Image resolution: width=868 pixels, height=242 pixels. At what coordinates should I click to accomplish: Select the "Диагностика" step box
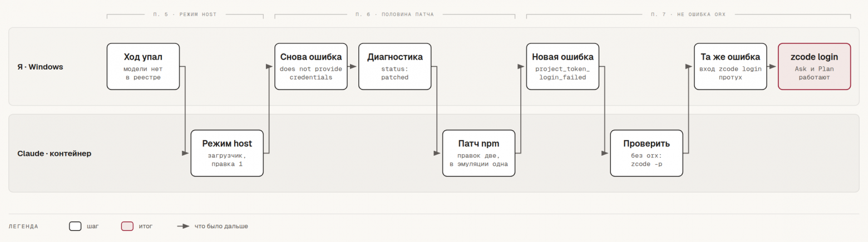point(395,66)
